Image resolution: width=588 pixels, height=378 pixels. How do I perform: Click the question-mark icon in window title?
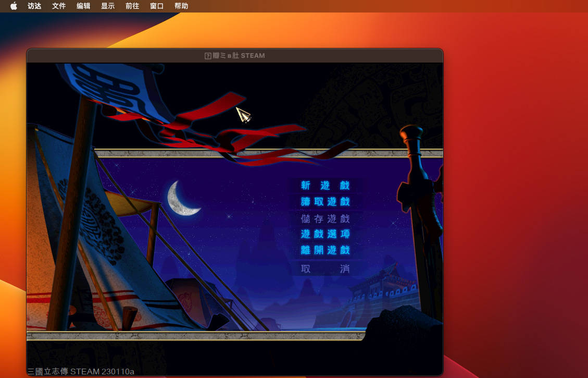208,56
